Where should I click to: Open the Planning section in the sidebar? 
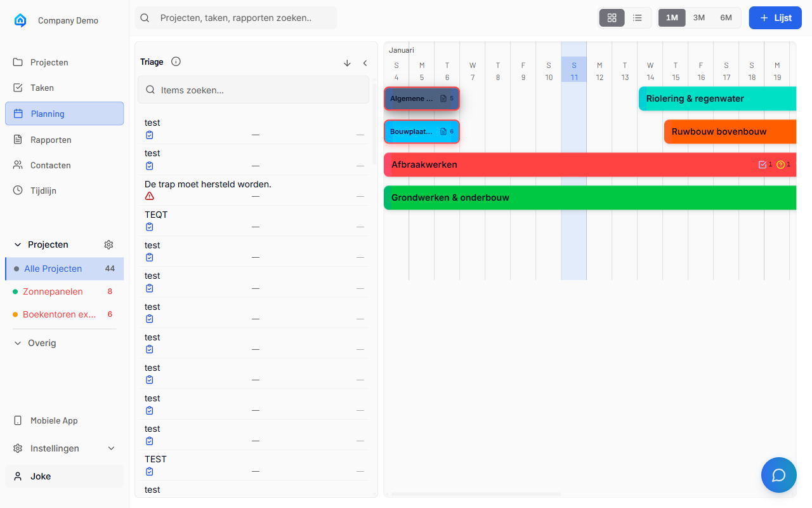pos(48,113)
